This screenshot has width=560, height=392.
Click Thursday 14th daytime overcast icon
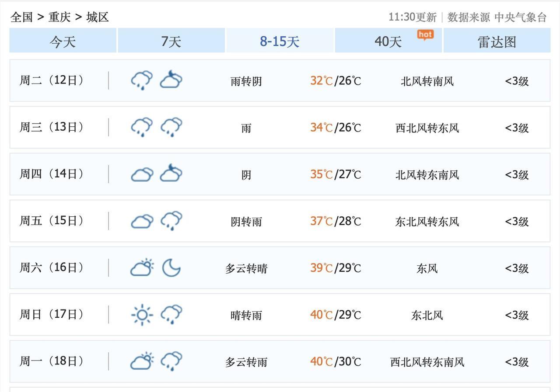click(142, 174)
